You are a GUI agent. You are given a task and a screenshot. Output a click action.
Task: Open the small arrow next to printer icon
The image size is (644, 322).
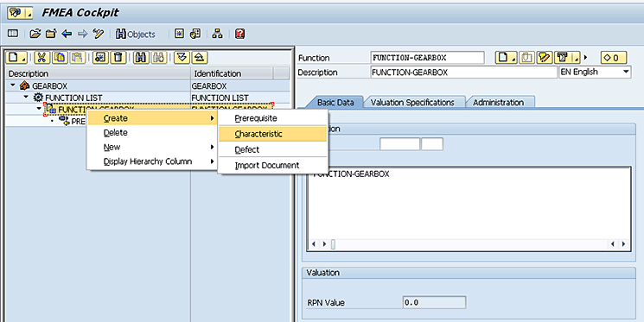click(577, 58)
